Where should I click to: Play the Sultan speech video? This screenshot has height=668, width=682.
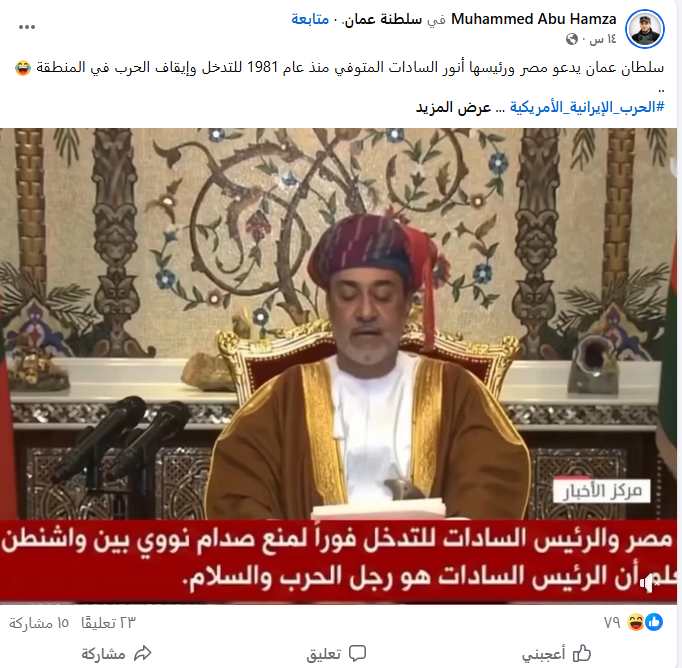(x=338, y=366)
